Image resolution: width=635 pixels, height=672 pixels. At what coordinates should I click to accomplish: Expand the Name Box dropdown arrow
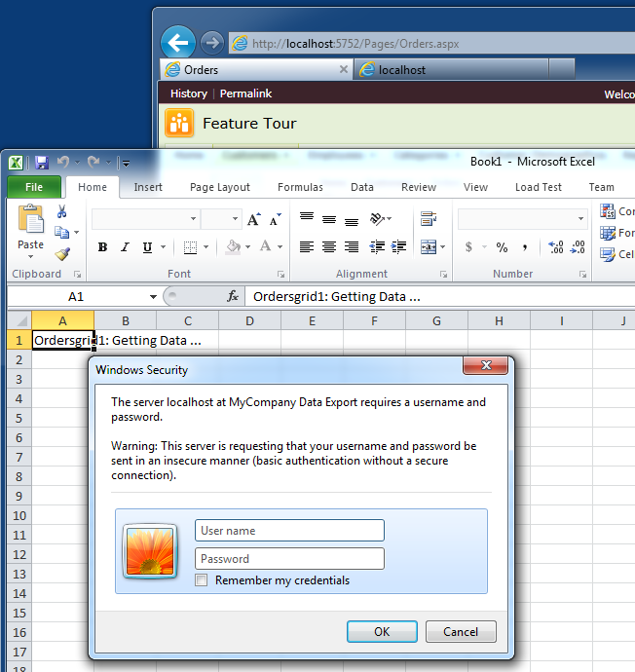153,297
